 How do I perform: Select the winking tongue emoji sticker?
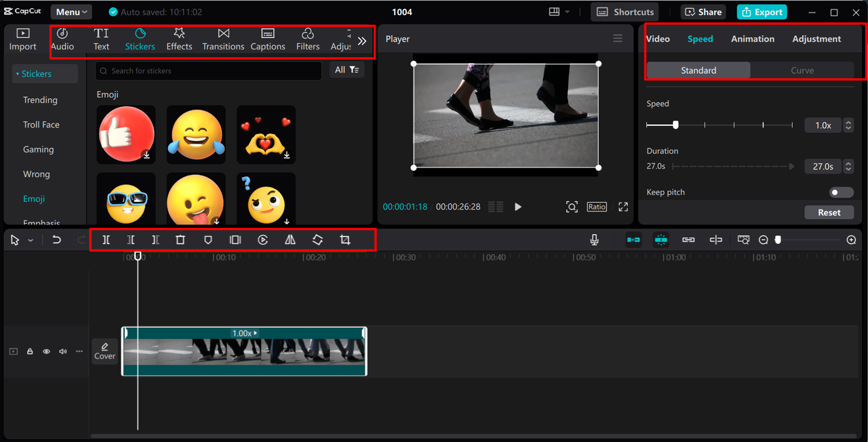[196, 199]
